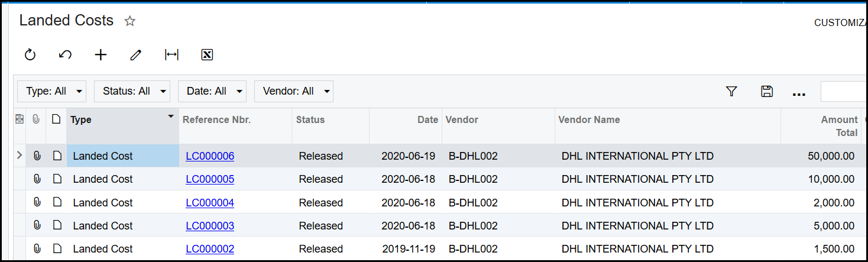Click the save filter diskette icon
Image resolution: width=868 pixels, height=262 pixels.
767,91
